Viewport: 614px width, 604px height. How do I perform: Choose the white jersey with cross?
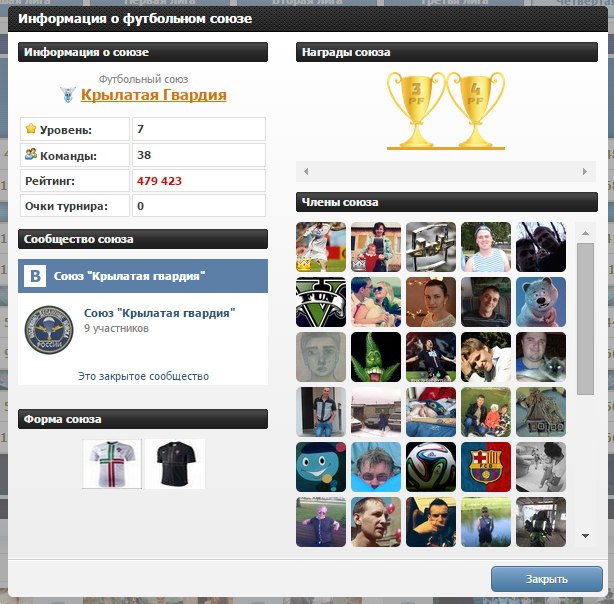112,464
